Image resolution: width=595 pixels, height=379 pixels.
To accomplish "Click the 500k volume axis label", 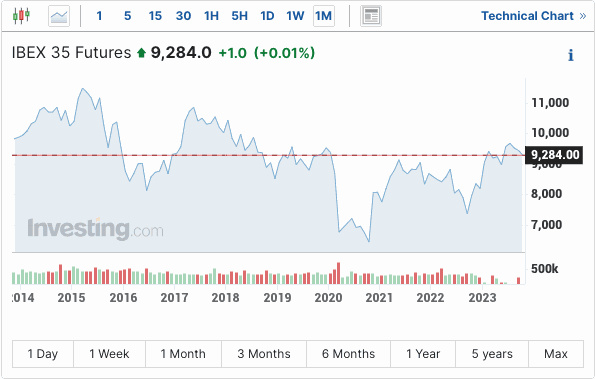I will point(545,269).
